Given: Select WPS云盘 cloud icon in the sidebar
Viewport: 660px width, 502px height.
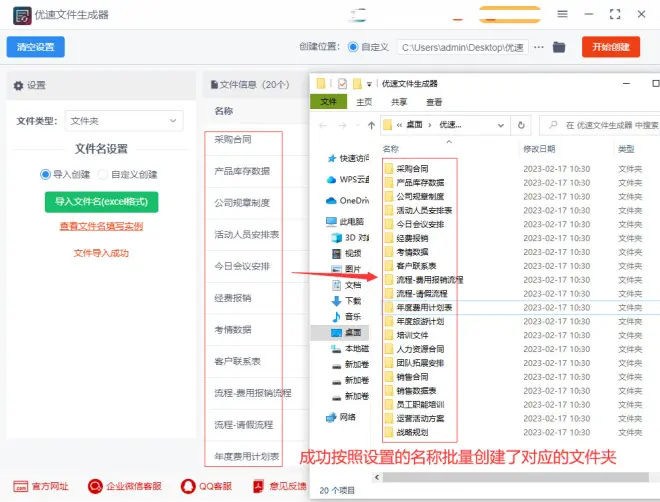Looking at the screenshot, I should click(332, 180).
